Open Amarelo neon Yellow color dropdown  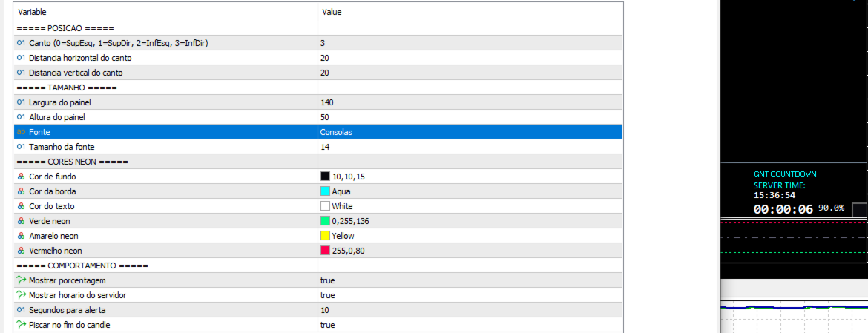point(470,236)
